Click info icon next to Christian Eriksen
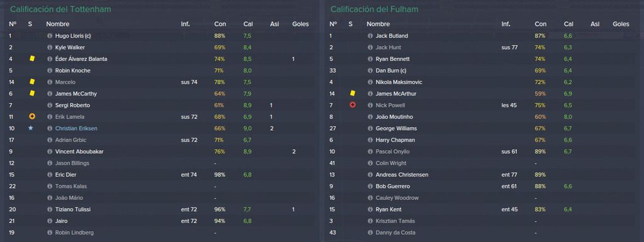This screenshot has width=644, height=242. coord(50,128)
